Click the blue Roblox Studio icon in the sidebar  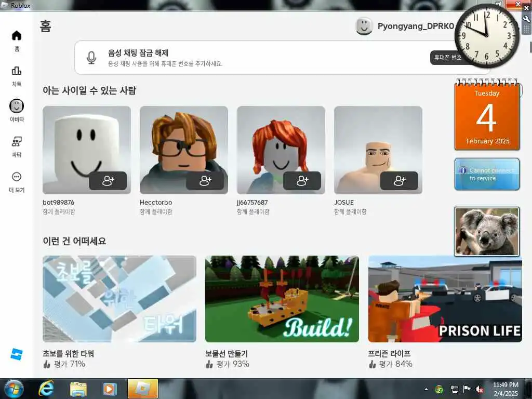(x=16, y=354)
